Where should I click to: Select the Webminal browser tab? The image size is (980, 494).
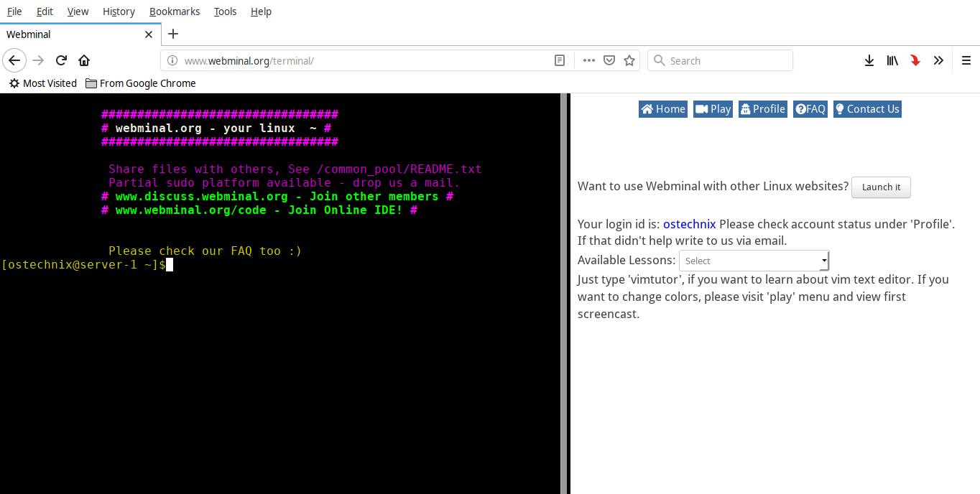(72, 34)
